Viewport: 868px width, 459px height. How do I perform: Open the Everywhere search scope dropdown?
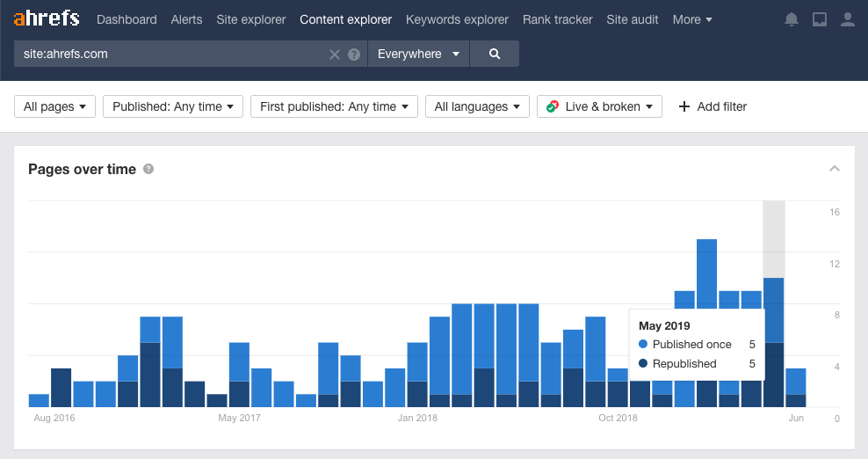click(x=418, y=54)
